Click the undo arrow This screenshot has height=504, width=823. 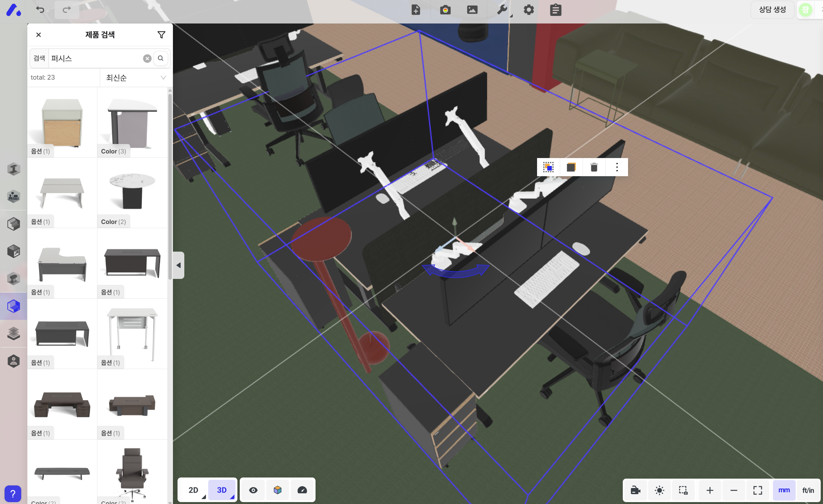[40, 10]
